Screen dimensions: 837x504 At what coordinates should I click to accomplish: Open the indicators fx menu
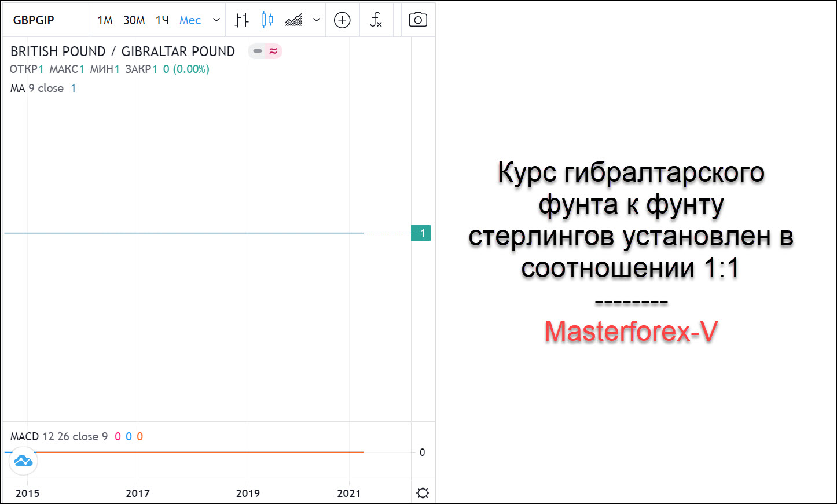point(376,20)
